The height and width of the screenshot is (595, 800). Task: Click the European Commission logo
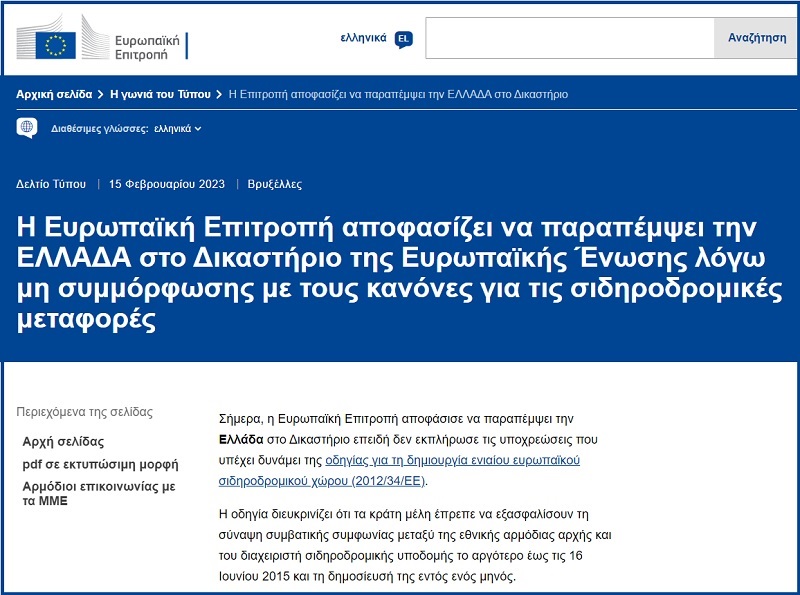(x=102, y=38)
